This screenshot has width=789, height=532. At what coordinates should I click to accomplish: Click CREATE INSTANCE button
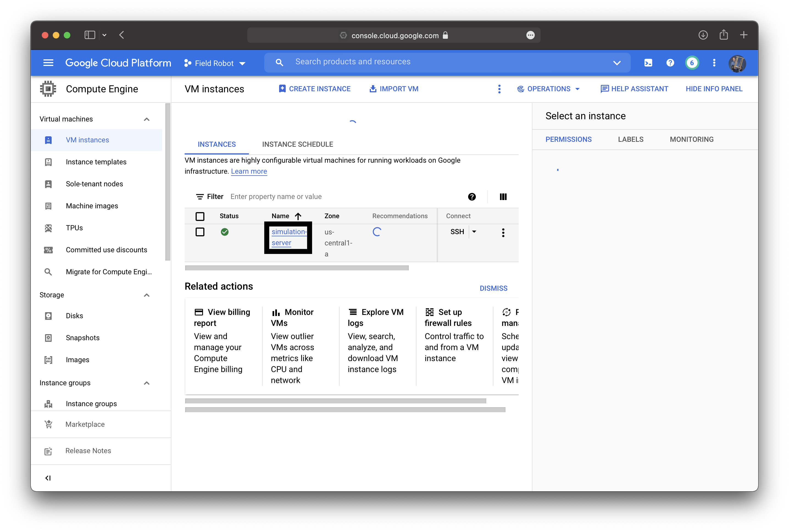tap(315, 89)
